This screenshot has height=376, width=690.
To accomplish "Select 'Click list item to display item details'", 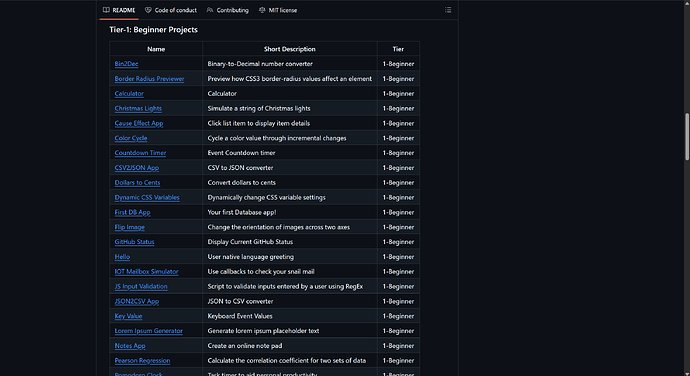I will pos(259,123).
